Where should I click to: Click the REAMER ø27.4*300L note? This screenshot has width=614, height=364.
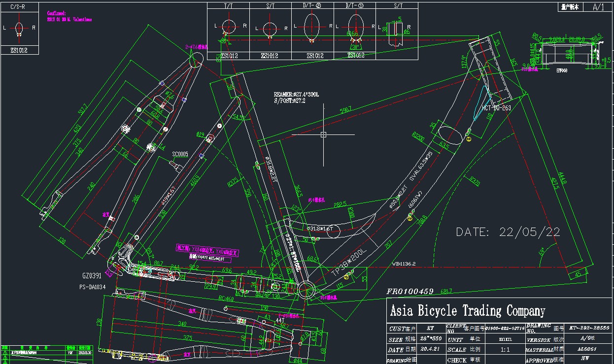pyautogui.click(x=297, y=94)
